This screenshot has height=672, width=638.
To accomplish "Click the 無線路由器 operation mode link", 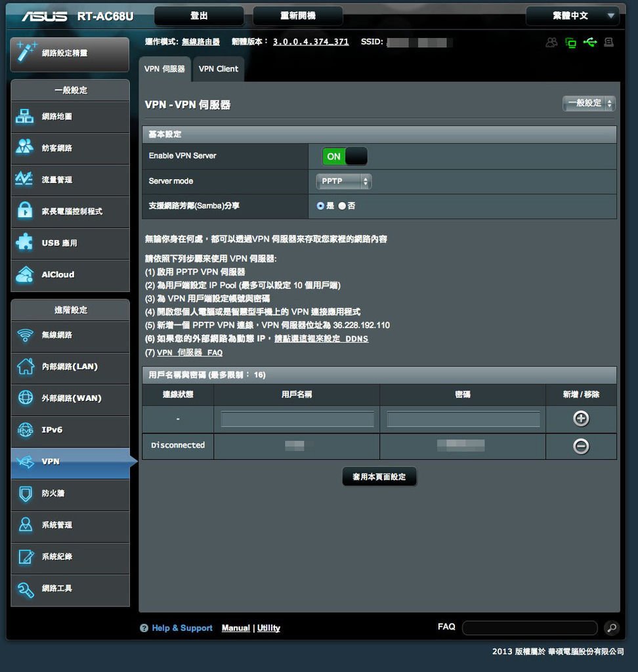I will point(201,41).
